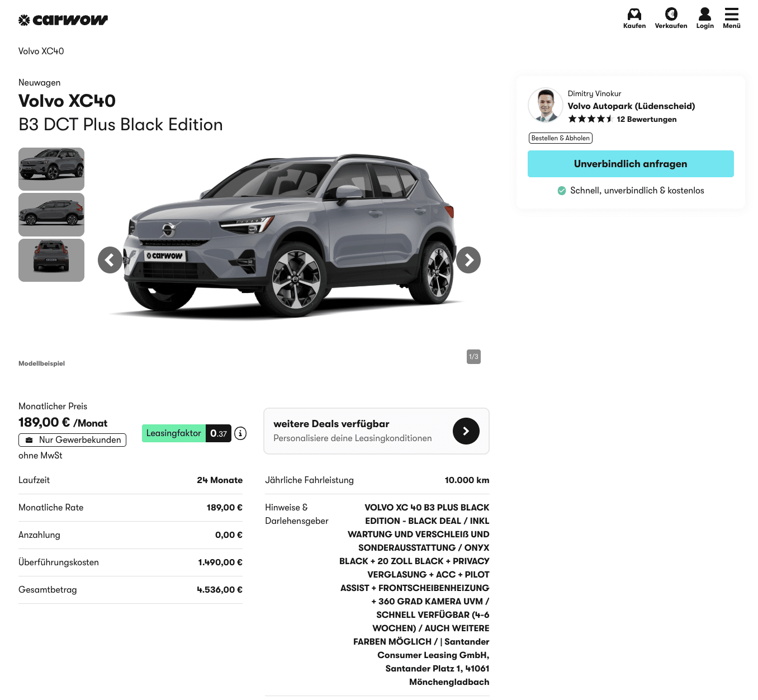Click the Nur Gewerbekunden badge
This screenshot has width=758, height=700.
pos(73,440)
